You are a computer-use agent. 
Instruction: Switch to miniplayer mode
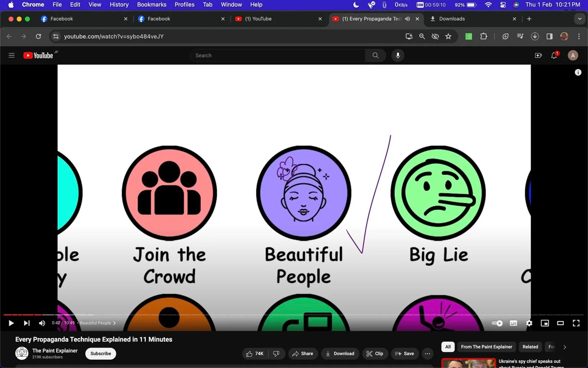click(545, 323)
